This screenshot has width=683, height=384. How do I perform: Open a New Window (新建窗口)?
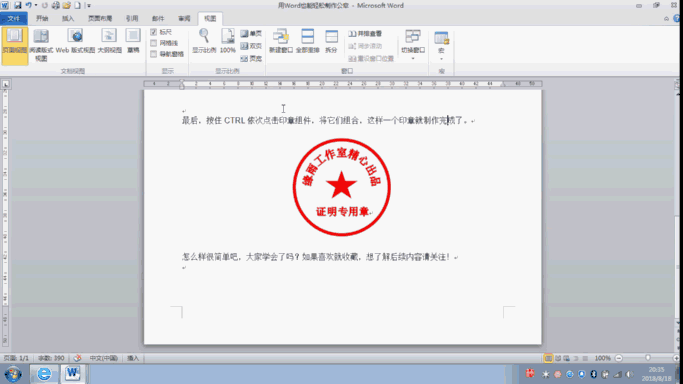pos(281,41)
